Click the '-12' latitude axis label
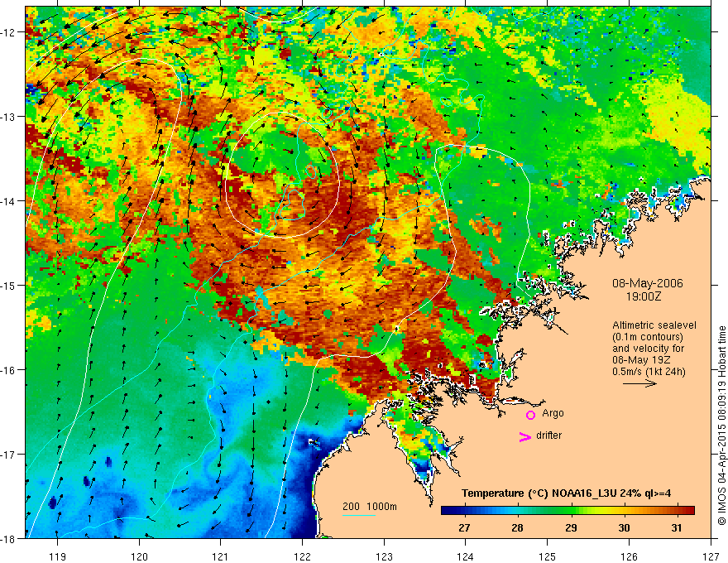The width and height of the screenshot is (728, 563). [x=8, y=32]
